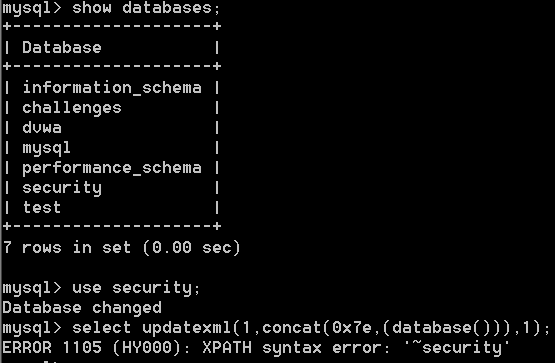Viewport: 555px width, 363px height.
Task: Click the first mysql> prompt
Action: 32,8
